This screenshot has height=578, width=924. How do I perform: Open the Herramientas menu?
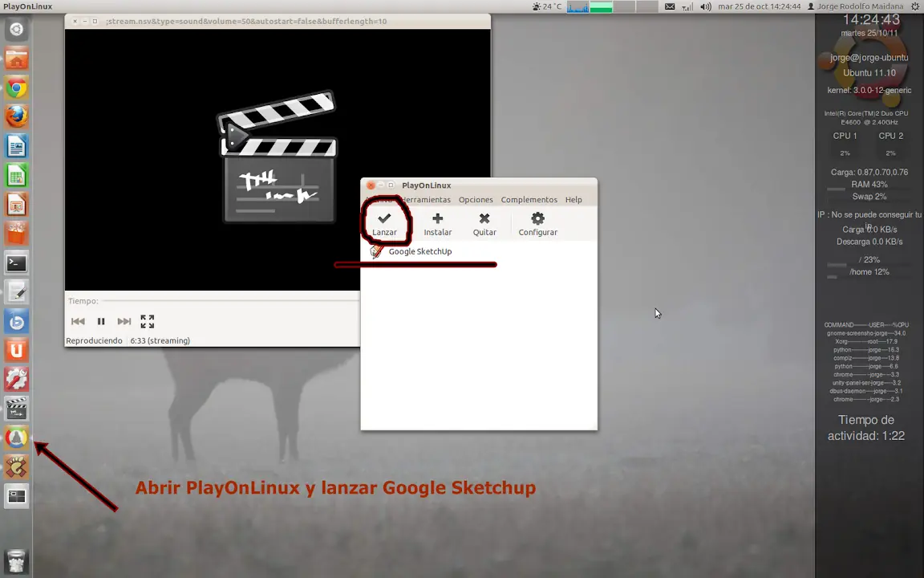[426, 200]
